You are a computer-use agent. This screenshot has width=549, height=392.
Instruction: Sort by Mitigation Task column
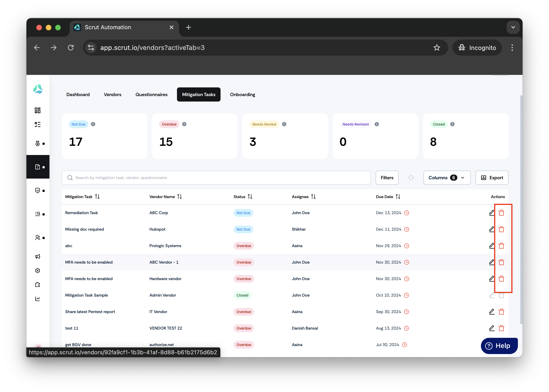coord(97,197)
